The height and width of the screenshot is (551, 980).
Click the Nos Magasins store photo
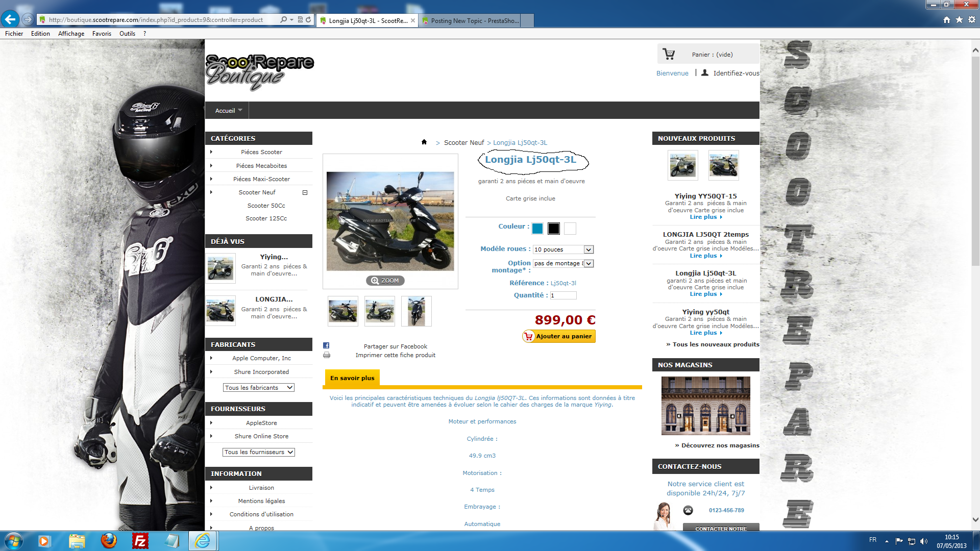[x=706, y=406]
